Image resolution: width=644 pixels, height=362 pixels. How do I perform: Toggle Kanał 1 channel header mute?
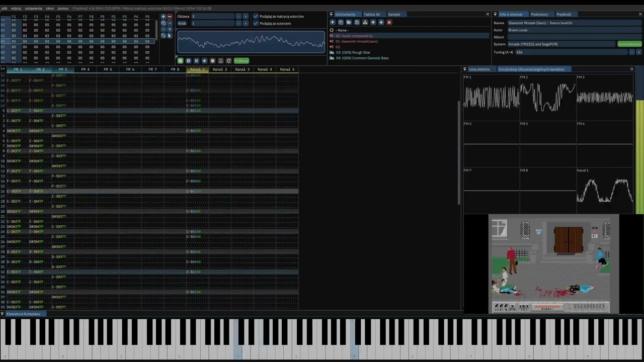(x=197, y=69)
